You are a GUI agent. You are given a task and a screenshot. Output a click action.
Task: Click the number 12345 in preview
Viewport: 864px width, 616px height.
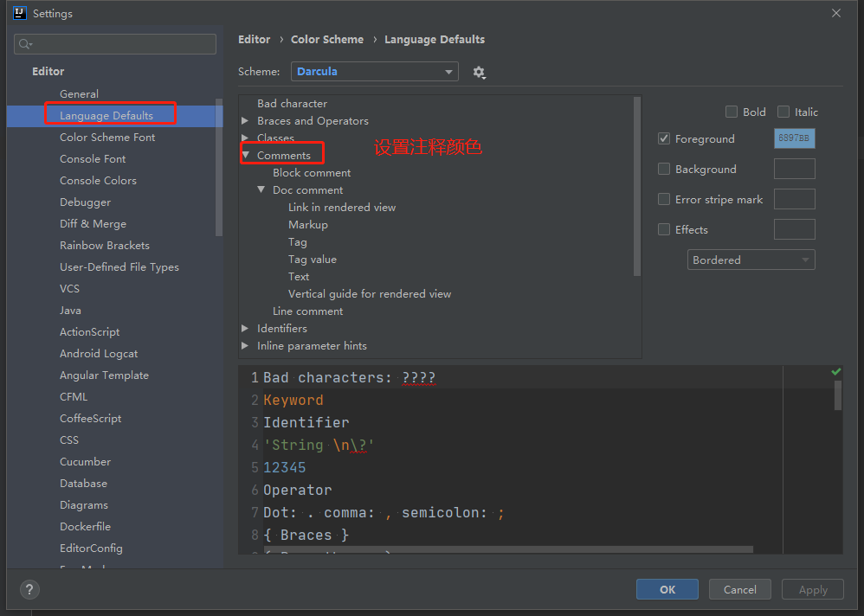(284, 467)
